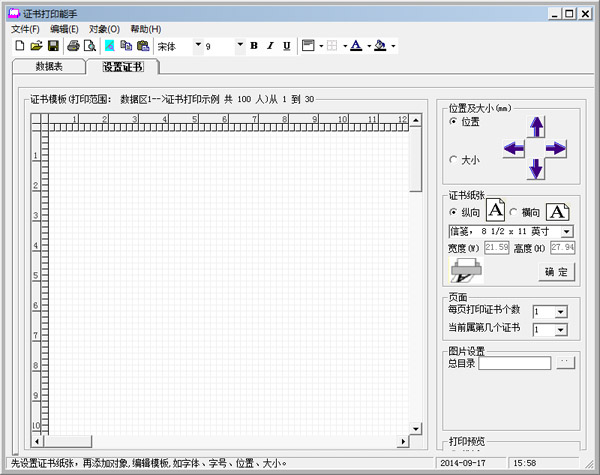
Task: Click the vertical scrollbar thumb
Action: tap(416, 160)
